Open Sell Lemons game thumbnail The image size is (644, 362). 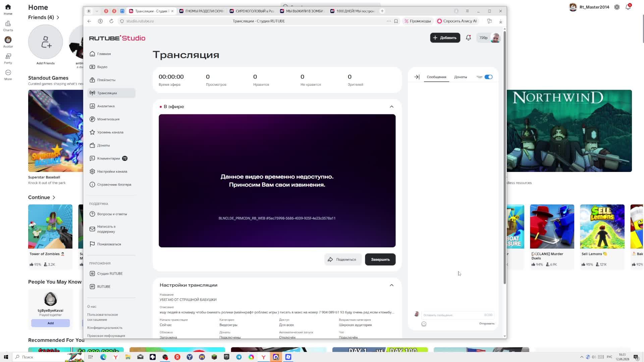[x=602, y=227]
